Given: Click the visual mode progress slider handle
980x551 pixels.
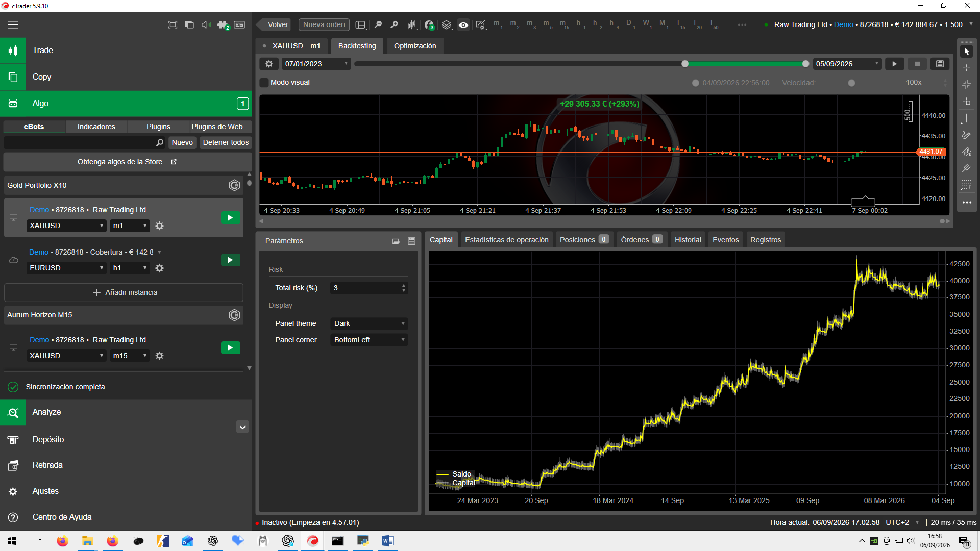Looking at the screenshot, I should pos(695,83).
